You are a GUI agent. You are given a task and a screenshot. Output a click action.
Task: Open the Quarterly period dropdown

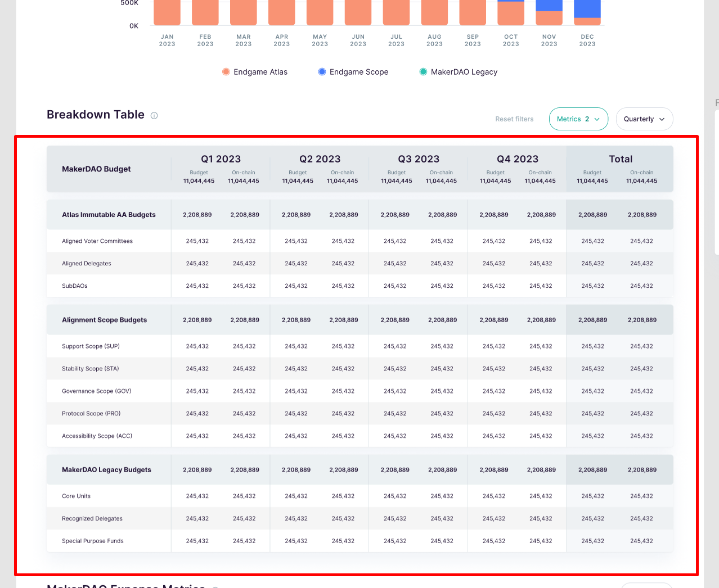pyautogui.click(x=644, y=119)
